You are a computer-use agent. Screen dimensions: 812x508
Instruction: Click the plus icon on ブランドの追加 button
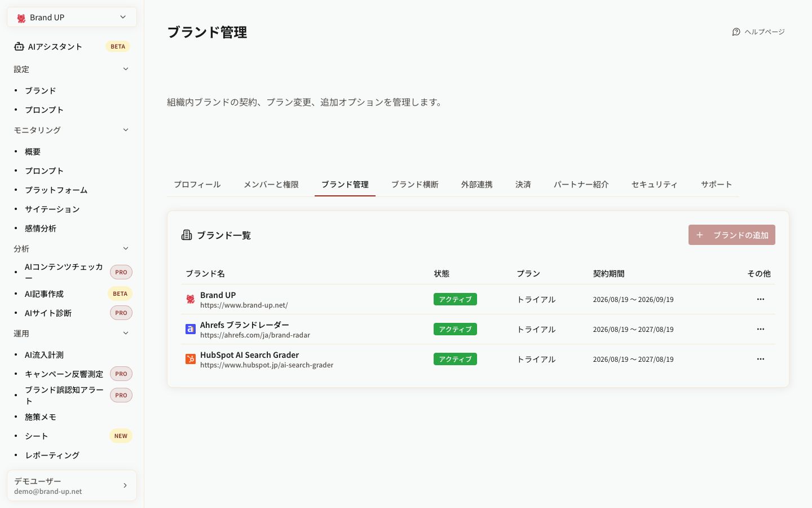700,235
